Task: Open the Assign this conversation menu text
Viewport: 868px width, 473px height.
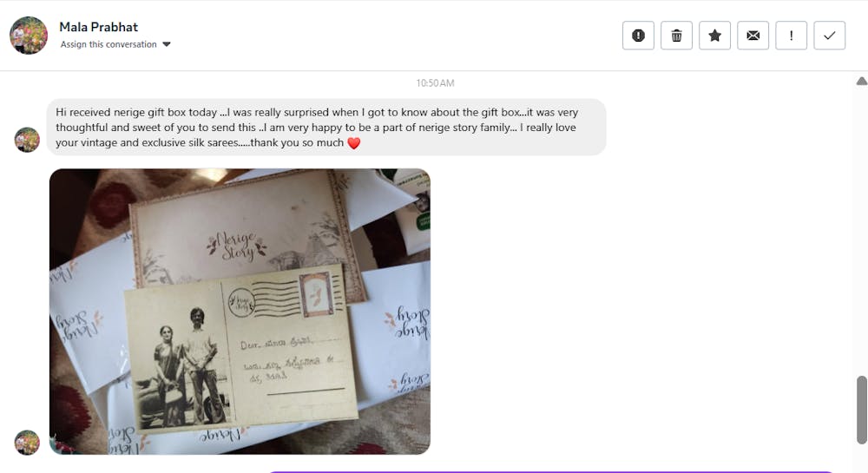Action: [x=108, y=44]
